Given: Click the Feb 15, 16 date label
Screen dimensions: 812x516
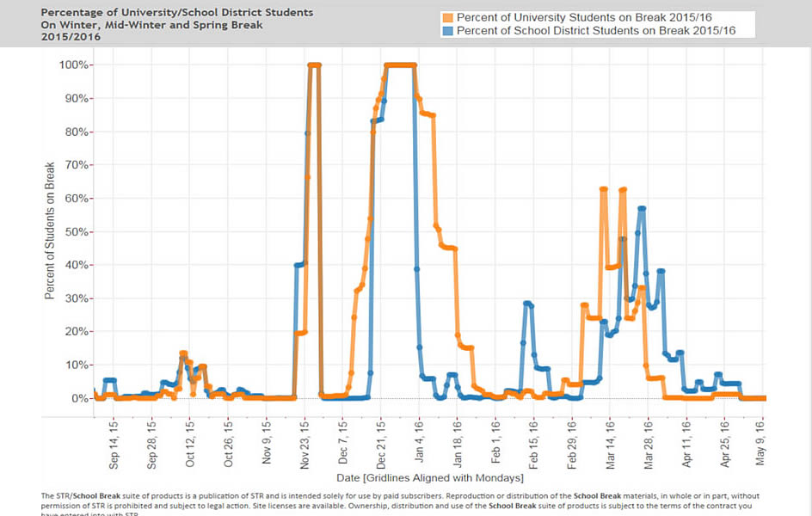Looking at the screenshot, I should [x=533, y=445].
